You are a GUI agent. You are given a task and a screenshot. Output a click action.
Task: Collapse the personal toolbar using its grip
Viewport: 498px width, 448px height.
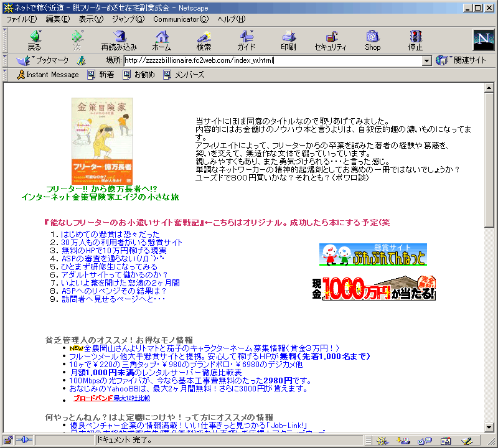pos(5,75)
